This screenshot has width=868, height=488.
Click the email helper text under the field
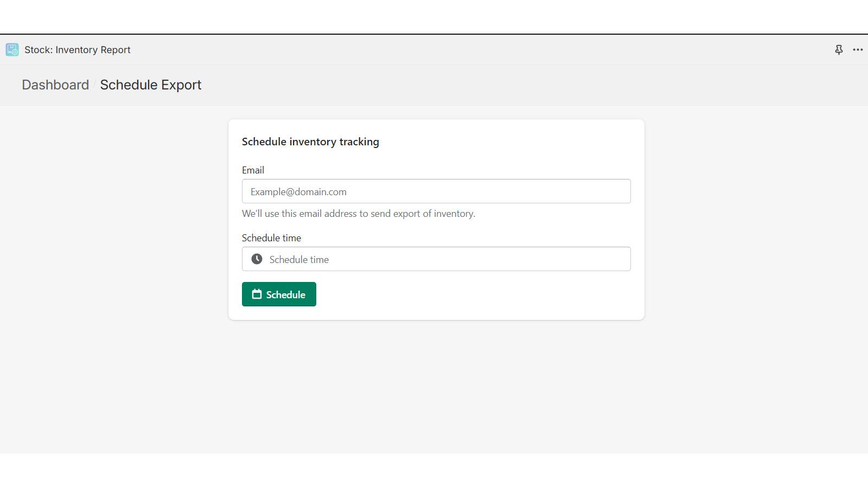(358, 213)
